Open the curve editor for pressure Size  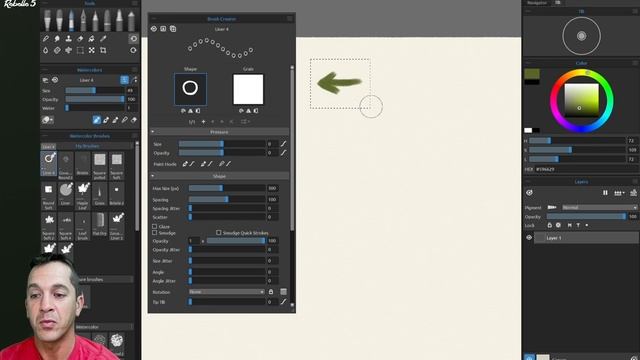283,144
